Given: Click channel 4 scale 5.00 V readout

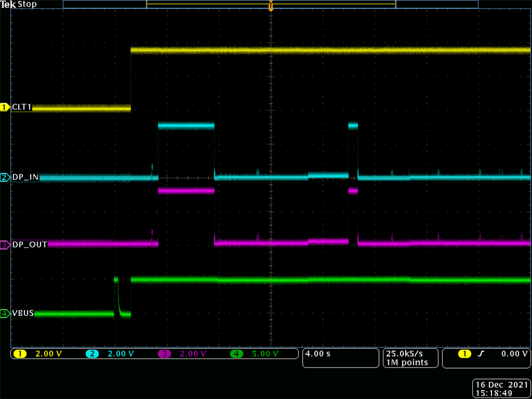Looking at the screenshot, I should [x=265, y=354].
